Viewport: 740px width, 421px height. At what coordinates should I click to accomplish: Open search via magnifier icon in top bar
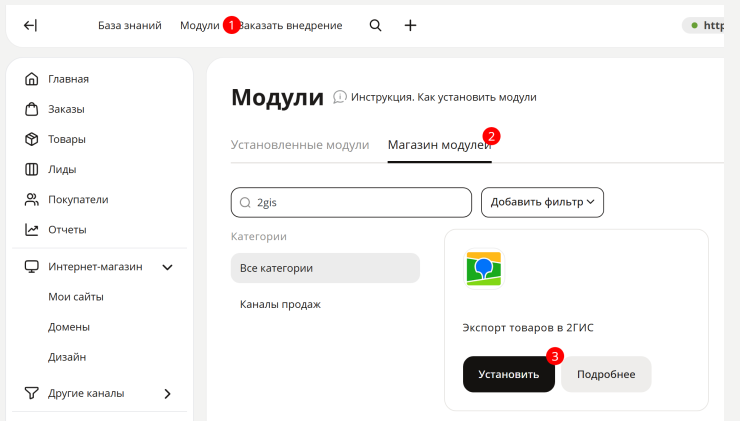(x=375, y=25)
